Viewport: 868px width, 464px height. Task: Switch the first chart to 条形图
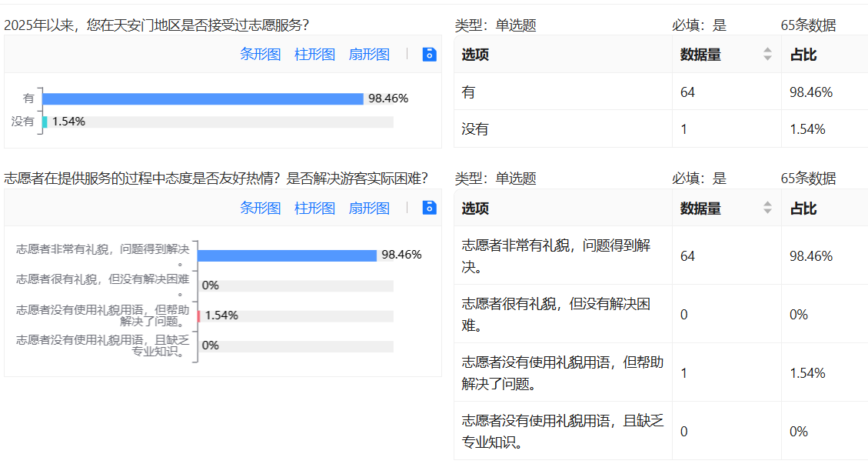[261, 55]
